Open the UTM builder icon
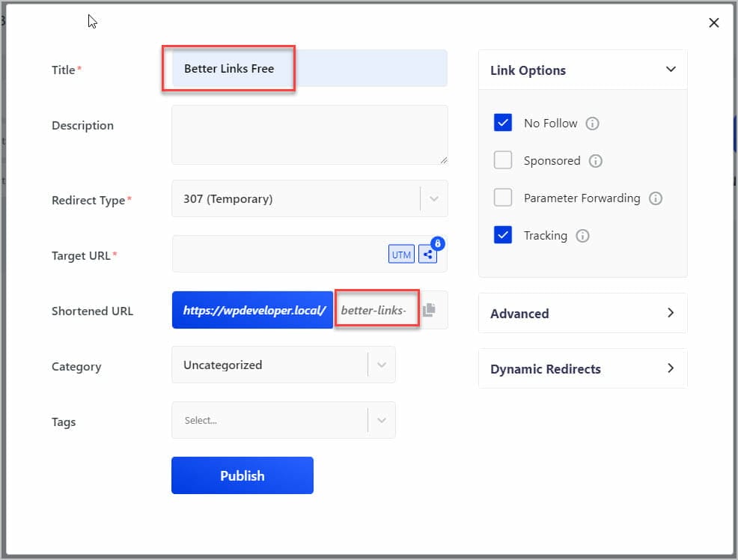Viewport: 738px width, 560px height. point(401,255)
